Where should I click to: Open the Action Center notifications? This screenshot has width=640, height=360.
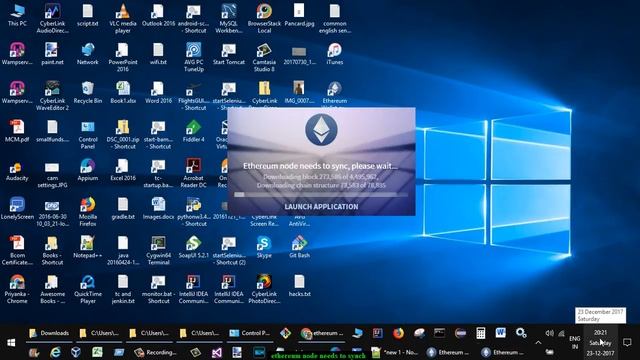(x=627, y=342)
